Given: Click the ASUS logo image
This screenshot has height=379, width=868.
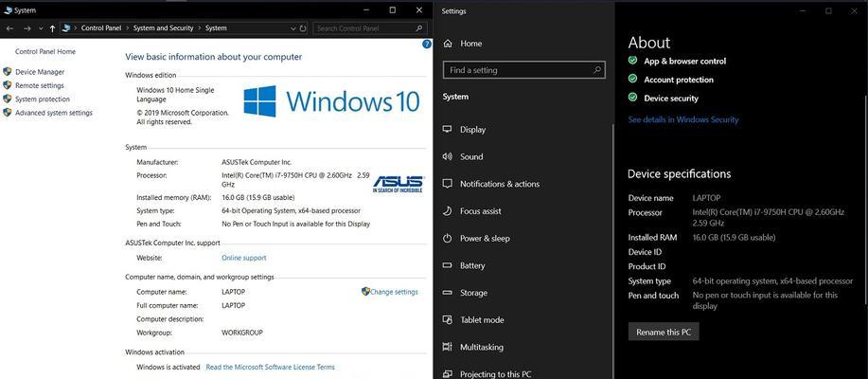Looking at the screenshot, I should (398, 184).
